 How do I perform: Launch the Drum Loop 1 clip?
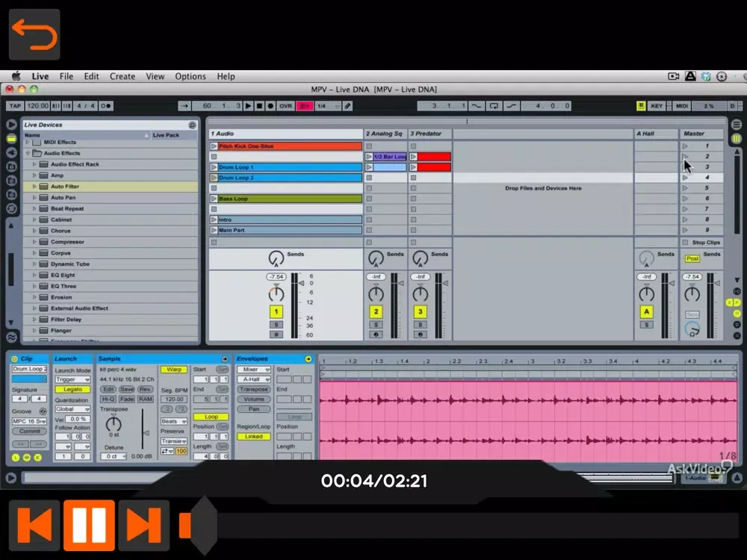coord(214,167)
